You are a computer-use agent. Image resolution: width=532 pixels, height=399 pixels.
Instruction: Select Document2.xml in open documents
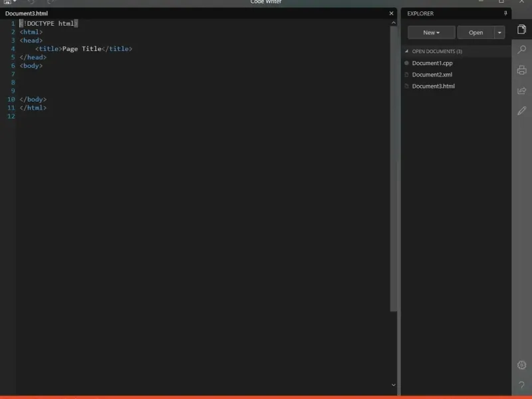[432, 74]
